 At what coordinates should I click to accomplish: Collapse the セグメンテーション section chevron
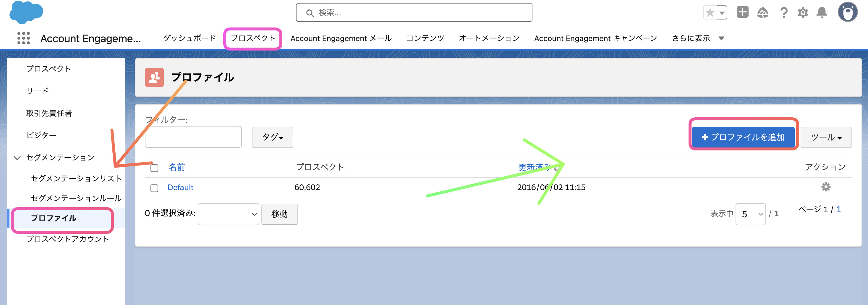click(17, 158)
